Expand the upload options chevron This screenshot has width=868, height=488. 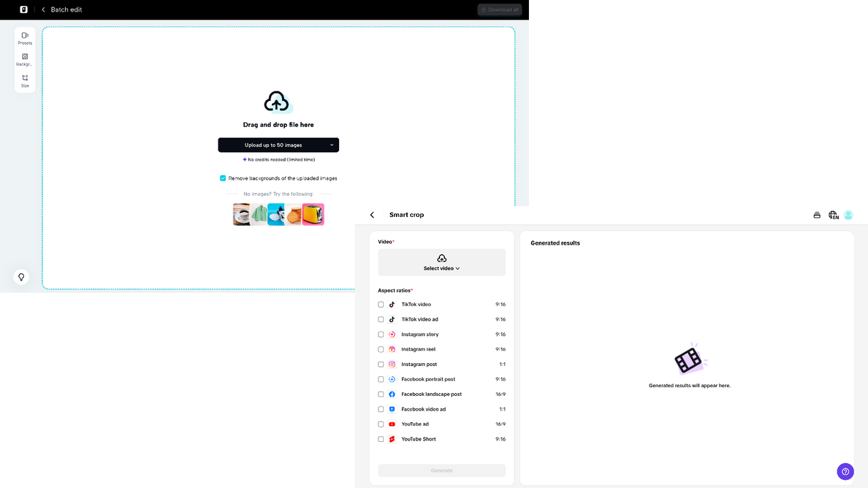coord(332,144)
